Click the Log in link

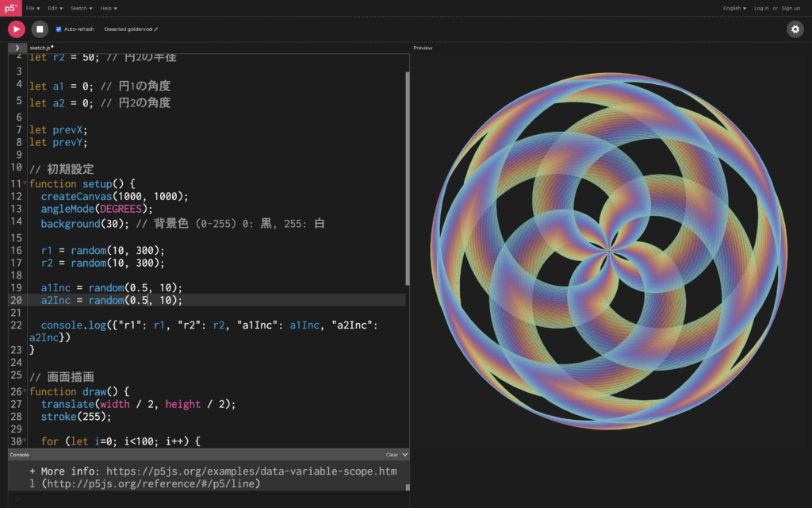pos(761,8)
